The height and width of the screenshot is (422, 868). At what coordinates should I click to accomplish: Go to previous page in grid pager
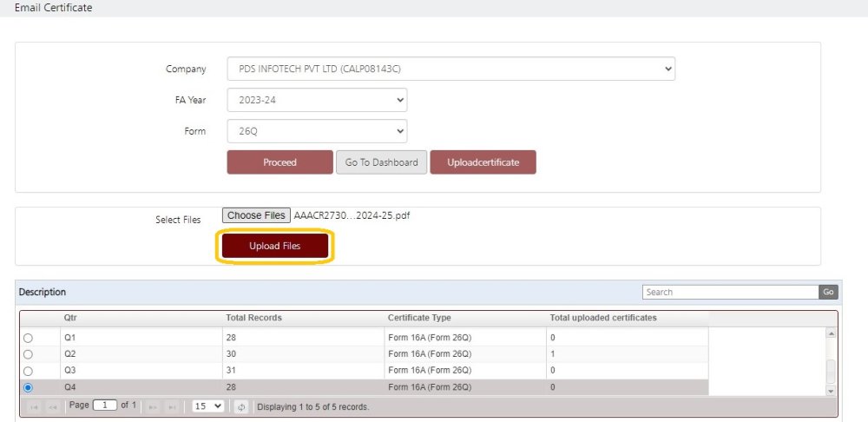pyautogui.click(x=53, y=407)
